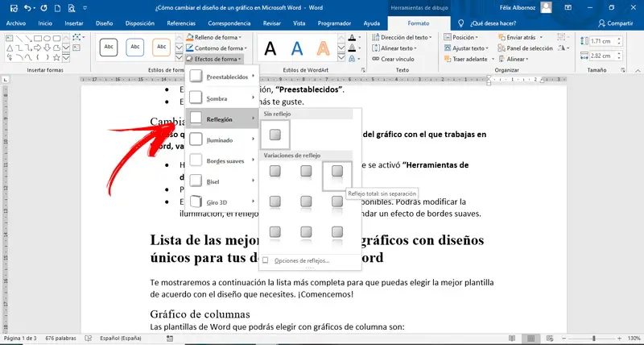Undo the last action in quick access
The image size is (644, 345).
coord(27,8)
